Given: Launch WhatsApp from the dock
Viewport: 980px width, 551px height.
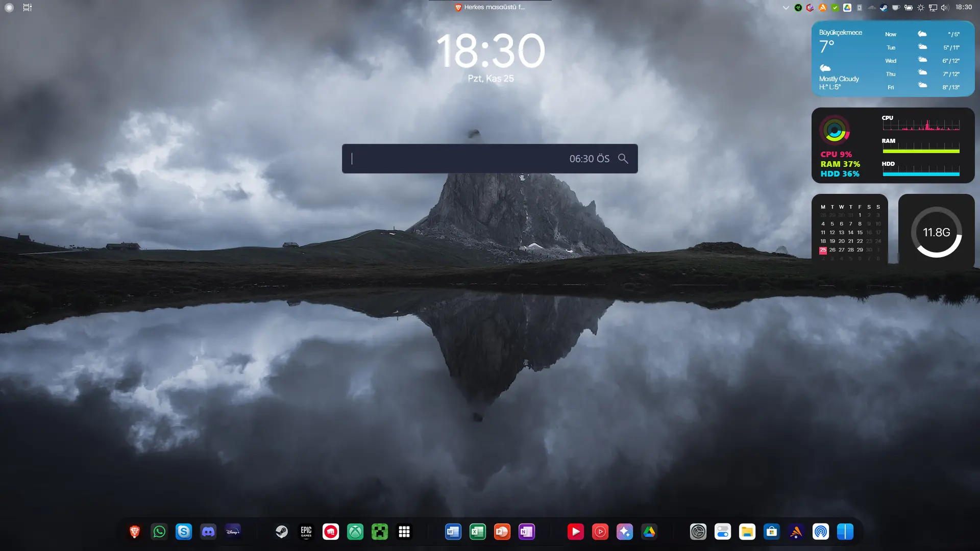Looking at the screenshot, I should pyautogui.click(x=159, y=532).
